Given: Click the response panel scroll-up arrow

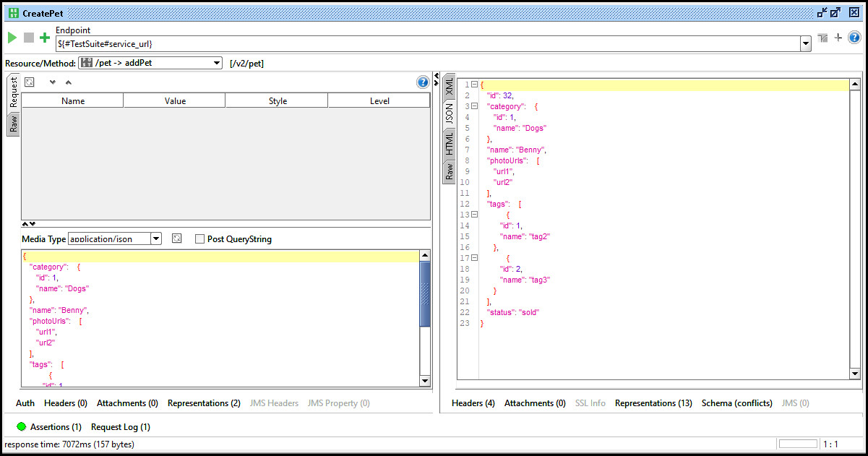Looking at the screenshot, I should (856, 85).
